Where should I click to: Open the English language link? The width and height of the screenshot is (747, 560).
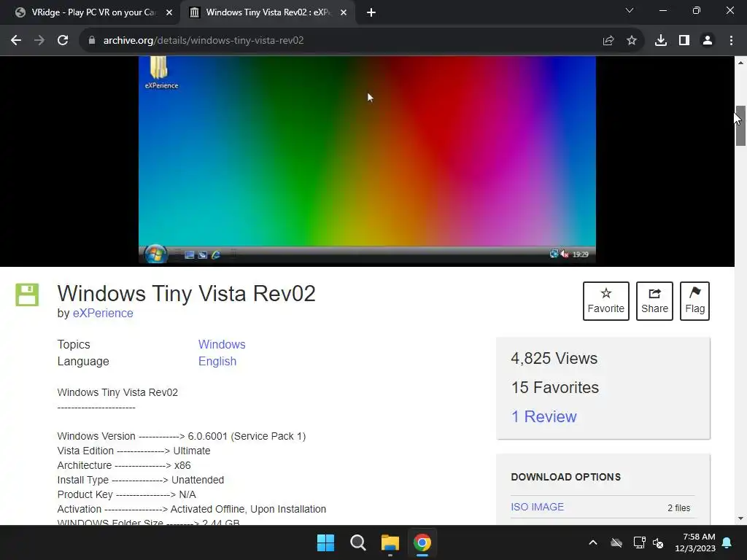coord(217,362)
